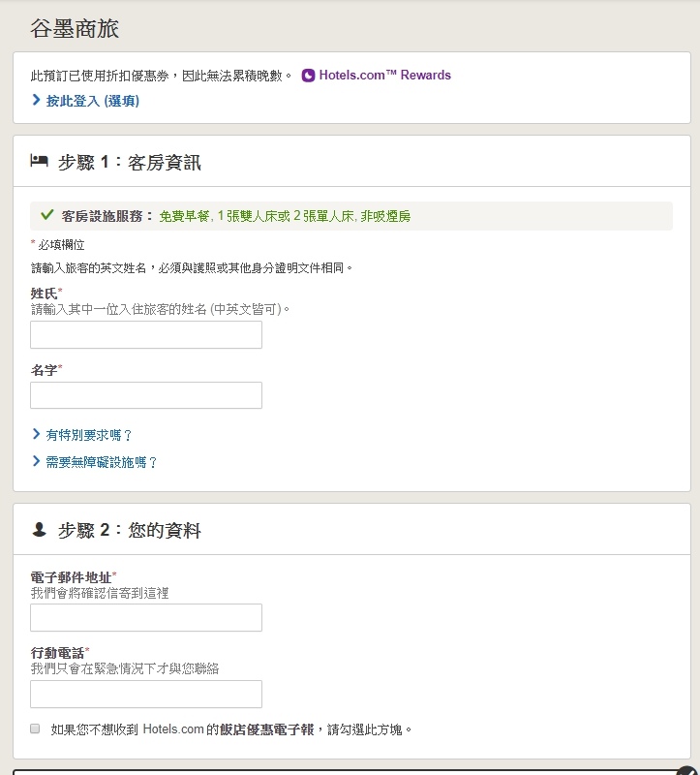Click the 步驟 2：您的資料 heading

[x=130, y=530]
